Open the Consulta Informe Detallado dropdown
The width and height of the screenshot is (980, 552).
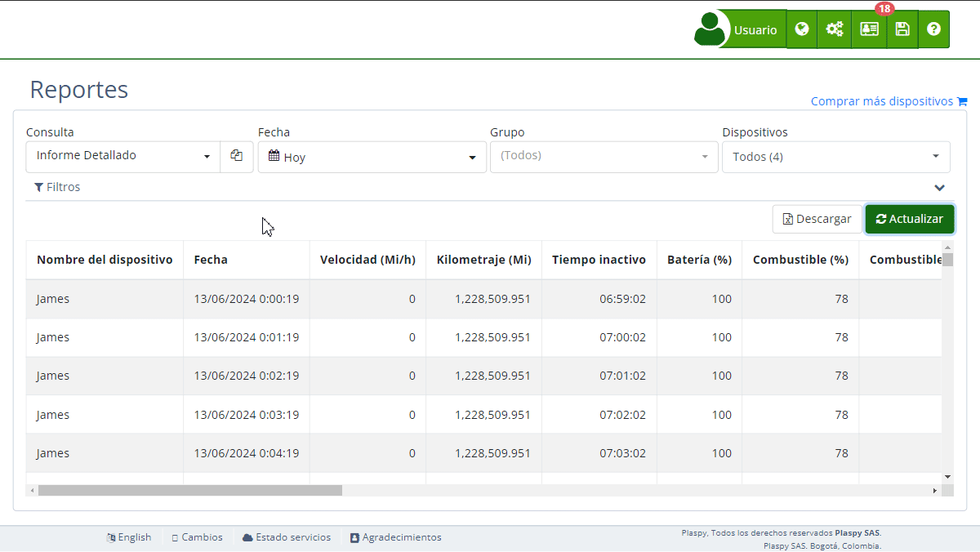point(123,156)
